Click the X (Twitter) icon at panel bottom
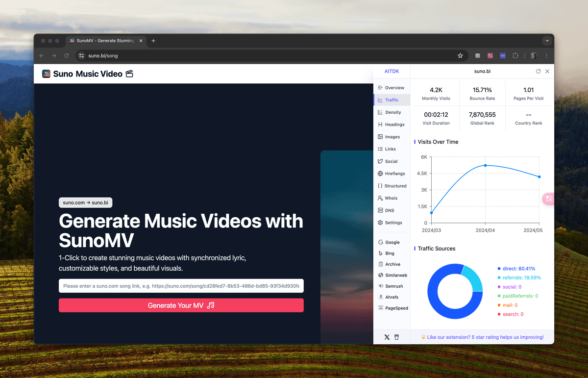588x378 pixels. coord(387,337)
